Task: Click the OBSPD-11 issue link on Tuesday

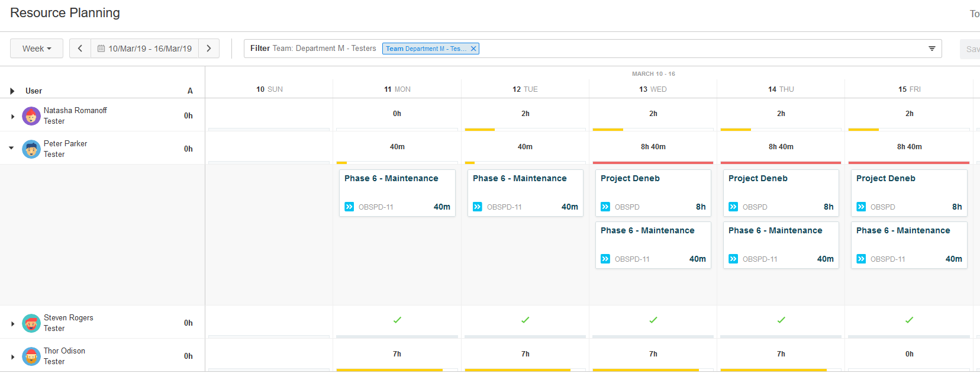Action: click(x=504, y=207)
